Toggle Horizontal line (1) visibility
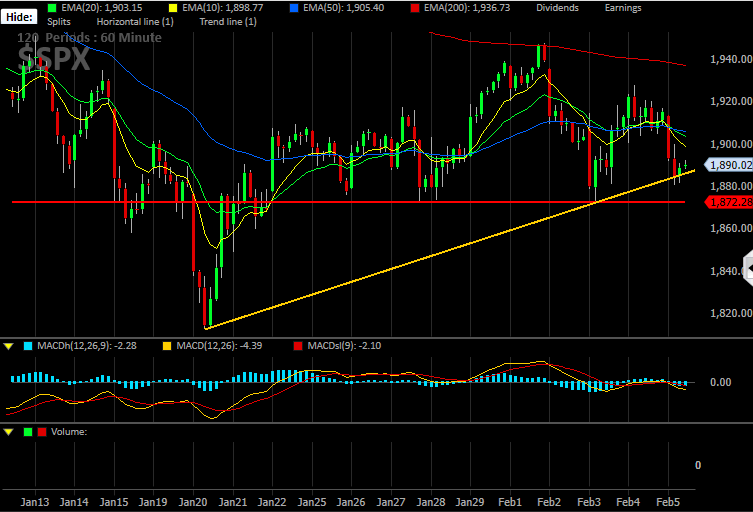The width and height of the screenshot is (753, 512). (x=135, y=22)
